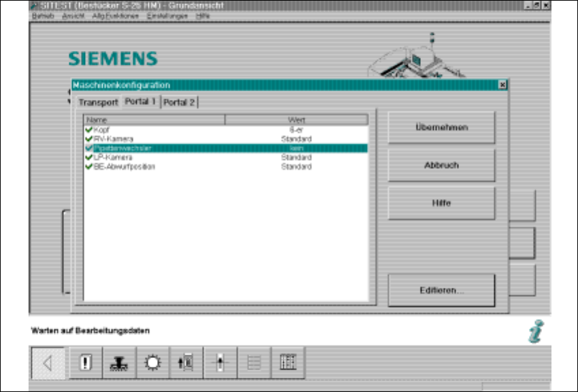Screen dimensions: 578x392
Task: Switch to the Portal 2 tab
Action: (179, 103)
